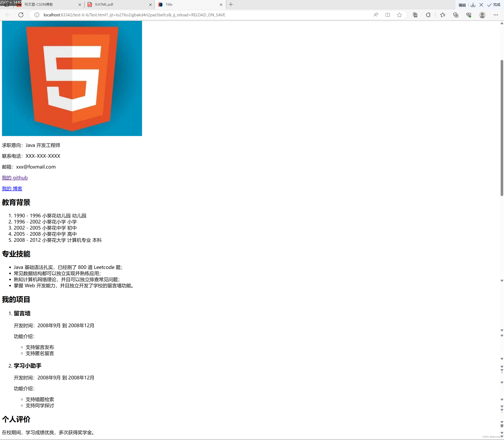The width and height of the screenshot is (504, 440).
Task: Confirm screenshot with 完成 button
Action: (494, 5)
